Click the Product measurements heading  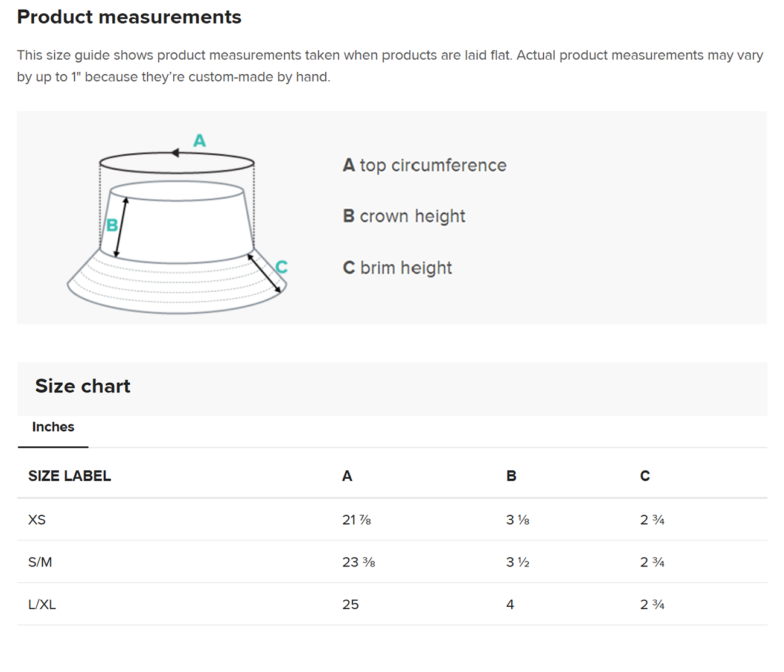tap(129, 17)
